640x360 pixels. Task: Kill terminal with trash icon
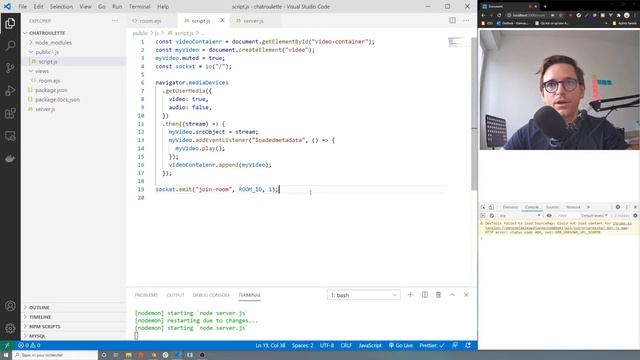[438, 295]
